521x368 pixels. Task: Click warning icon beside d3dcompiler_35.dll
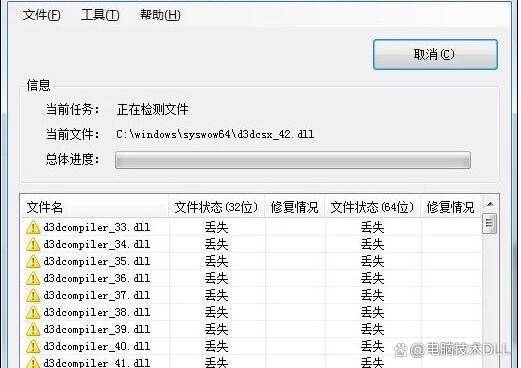pyautogui.click(x=33, y=261)
